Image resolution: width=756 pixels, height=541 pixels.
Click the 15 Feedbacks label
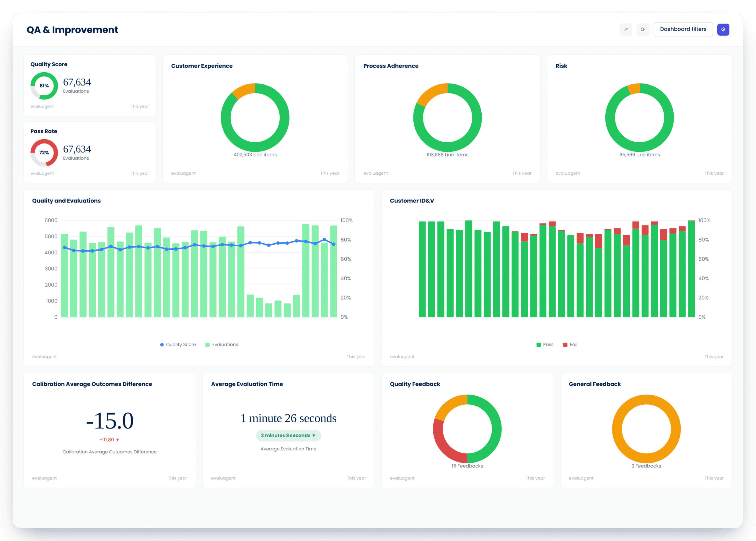(x=467, y=466)
